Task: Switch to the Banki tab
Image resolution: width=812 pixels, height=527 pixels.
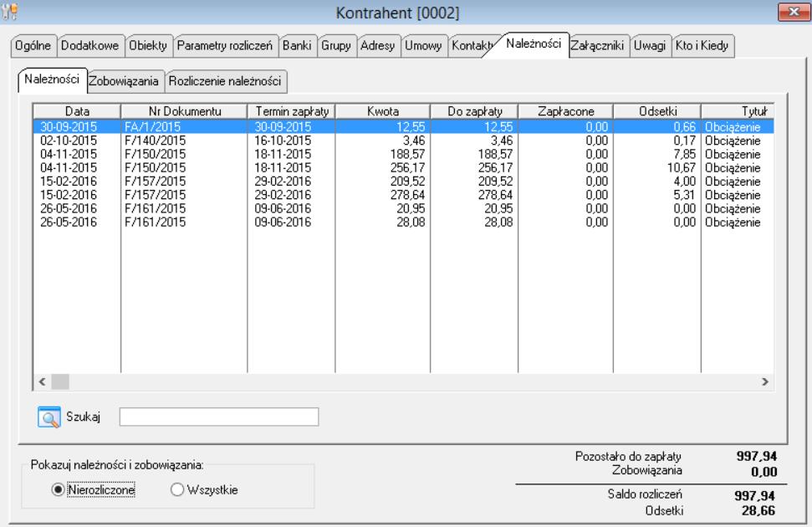Action: pyautogui.click(x=297, y=46)
